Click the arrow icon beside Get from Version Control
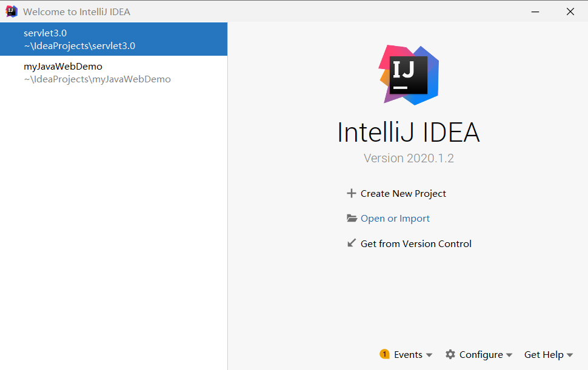 click(352, 243)
